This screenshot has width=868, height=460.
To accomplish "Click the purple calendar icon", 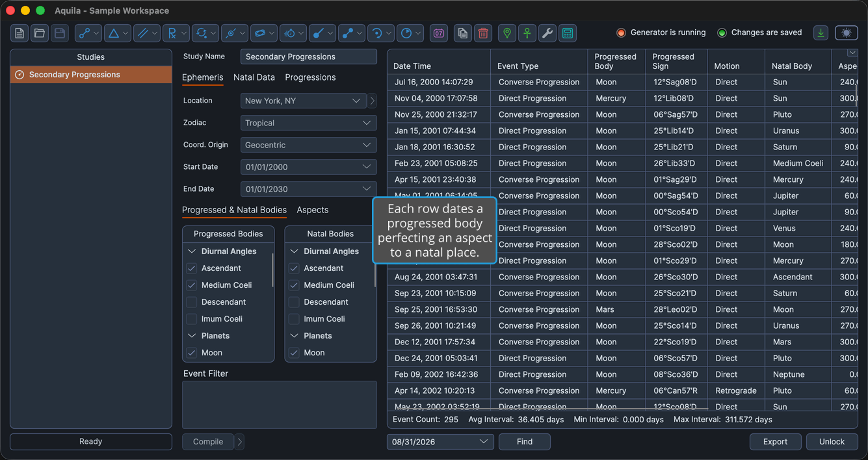I will point(439,33).
